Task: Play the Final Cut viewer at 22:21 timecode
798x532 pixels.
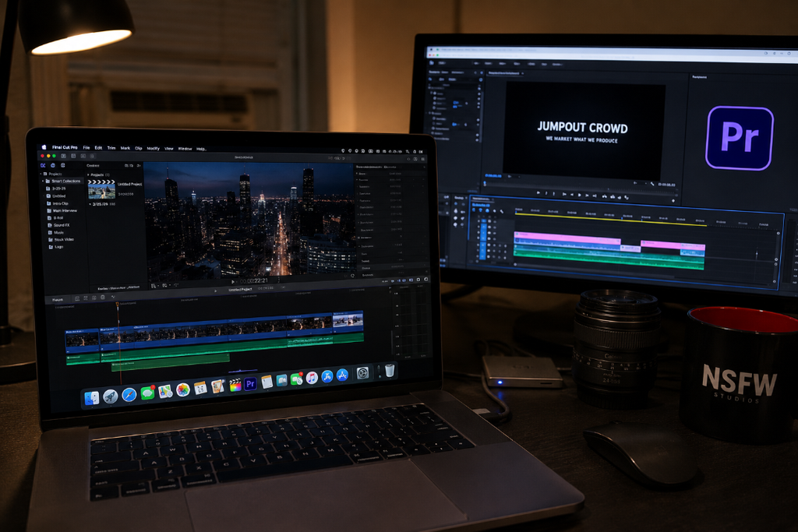Action: click(x=233, y=281)
